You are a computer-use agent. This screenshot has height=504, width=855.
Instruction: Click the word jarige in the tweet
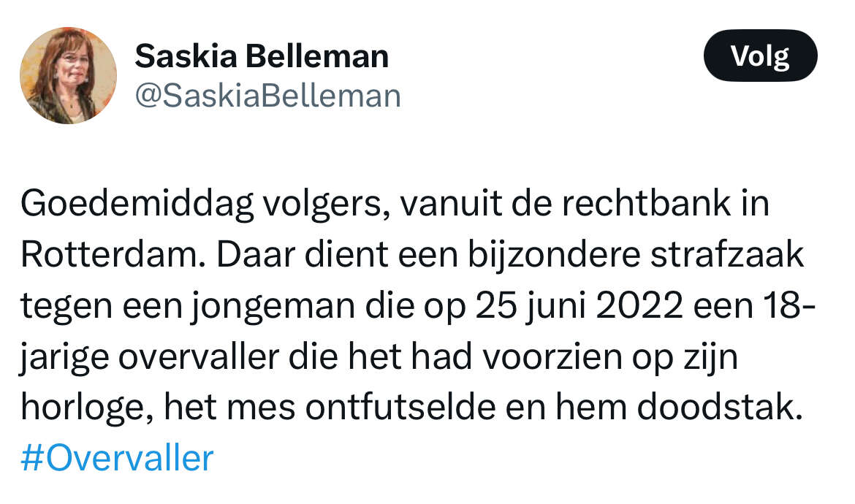(x=64, y=357)
